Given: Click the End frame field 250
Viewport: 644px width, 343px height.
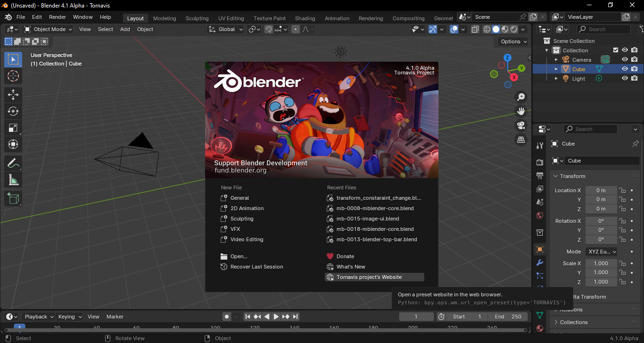Looking at the screenshot, I should tap(508, 317).
